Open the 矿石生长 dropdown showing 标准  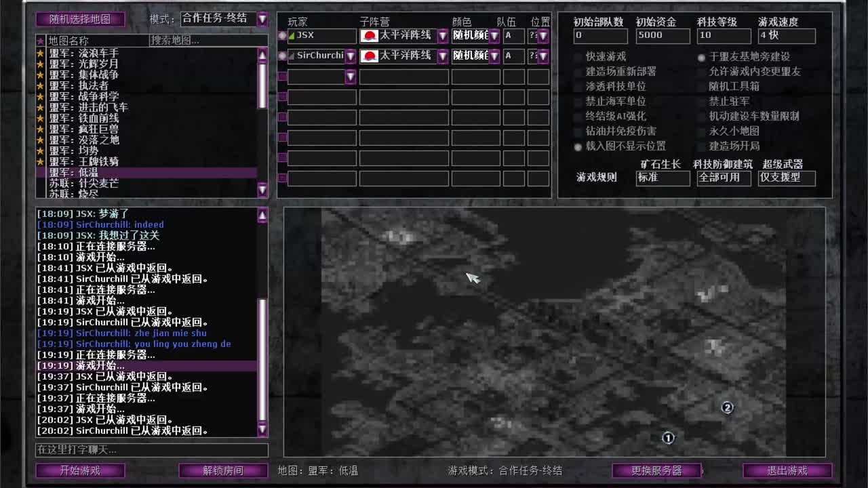pyautogui.click(x=663, y=178)
